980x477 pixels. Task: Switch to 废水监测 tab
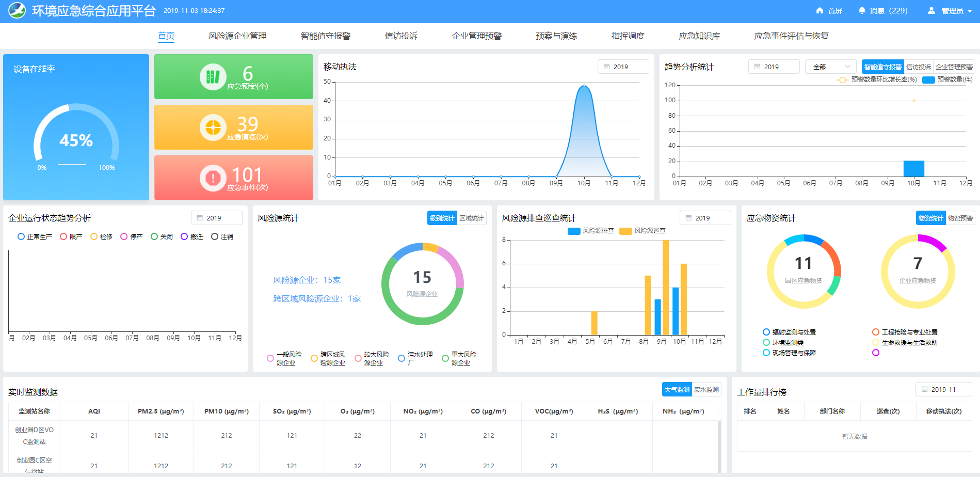706,389
